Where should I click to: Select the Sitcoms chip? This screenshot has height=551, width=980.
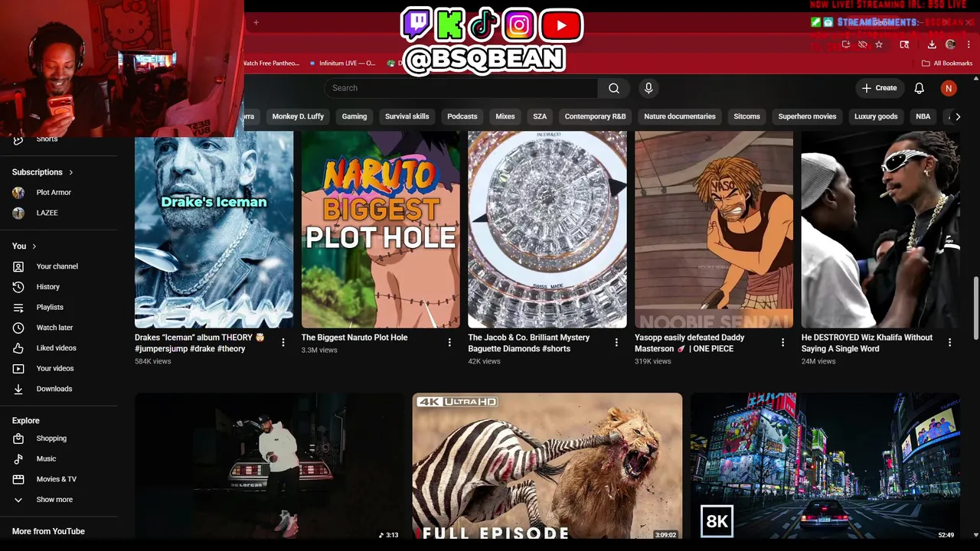746,116
